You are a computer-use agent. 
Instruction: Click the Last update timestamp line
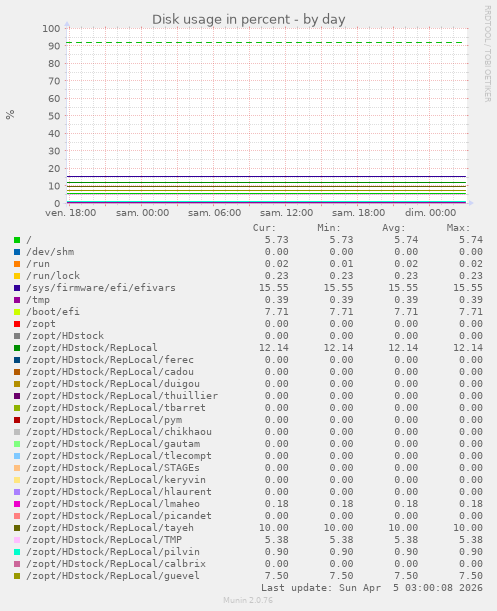click(x=372, y=588)
